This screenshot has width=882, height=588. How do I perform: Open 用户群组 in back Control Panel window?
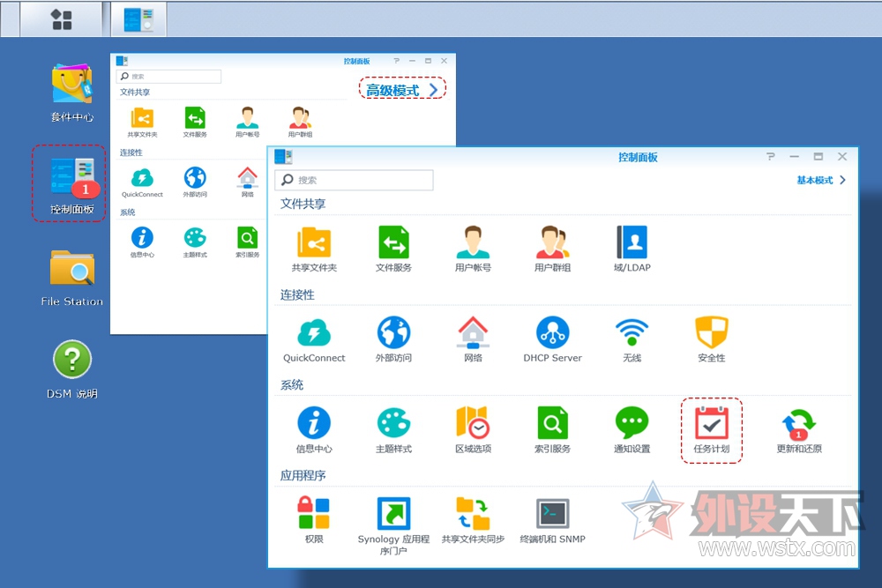pos(301,122)
